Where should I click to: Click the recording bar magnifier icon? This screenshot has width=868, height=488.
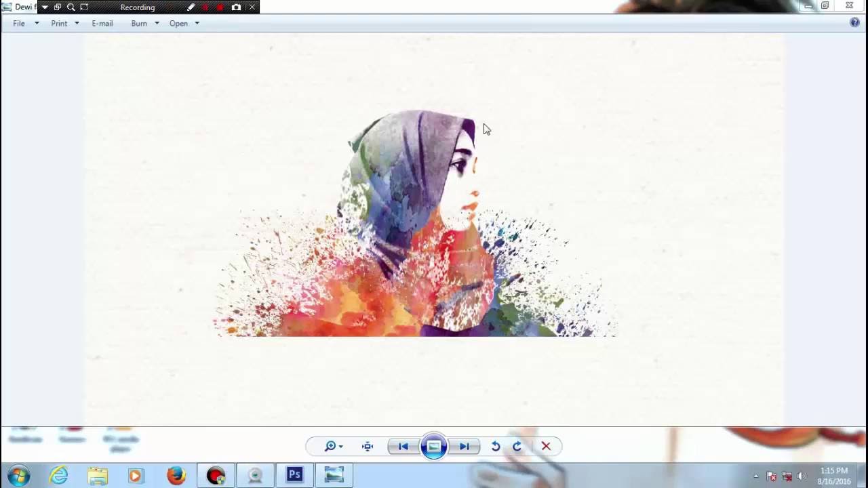pyautogui.click(x=71, y=7)
